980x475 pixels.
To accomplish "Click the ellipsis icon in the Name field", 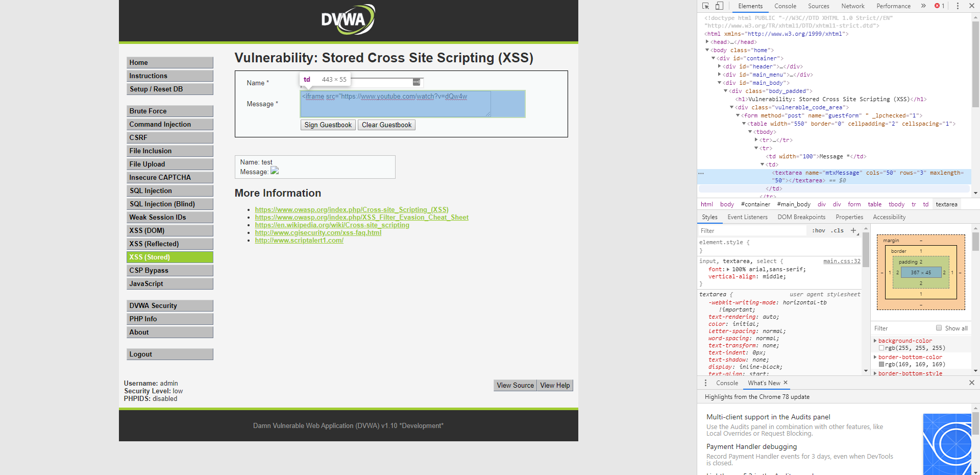I will point(416,82).
